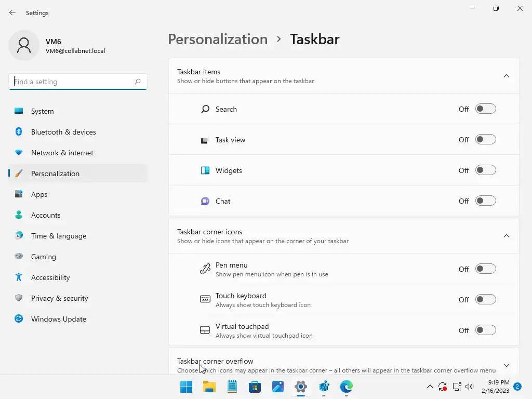The image size is (532, 399).
Task: Click VM6@collabnet.local account email
Action: tap(75, 51)
